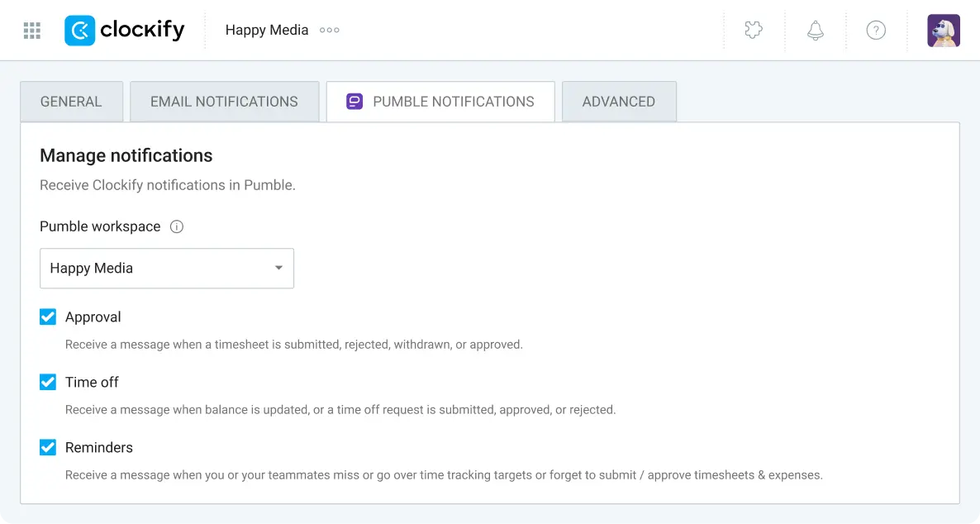Switch to the Advanced tab
The image size is (980, 524).
[619, 102]
